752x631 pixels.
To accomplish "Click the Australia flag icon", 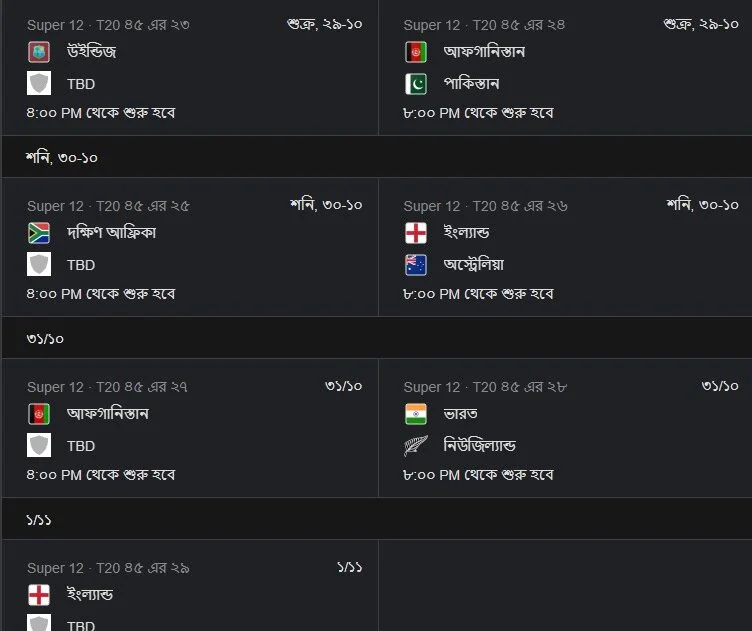I will click(x=415, y=265).
